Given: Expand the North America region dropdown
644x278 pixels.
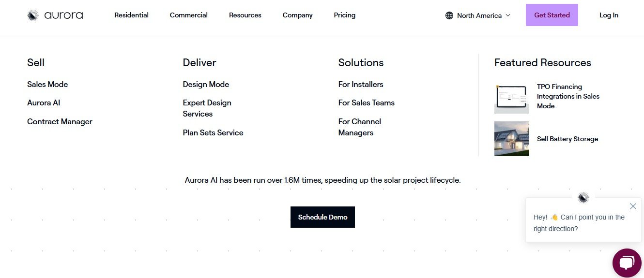Looking at the screenshot, I should click(x=507, y=15).
